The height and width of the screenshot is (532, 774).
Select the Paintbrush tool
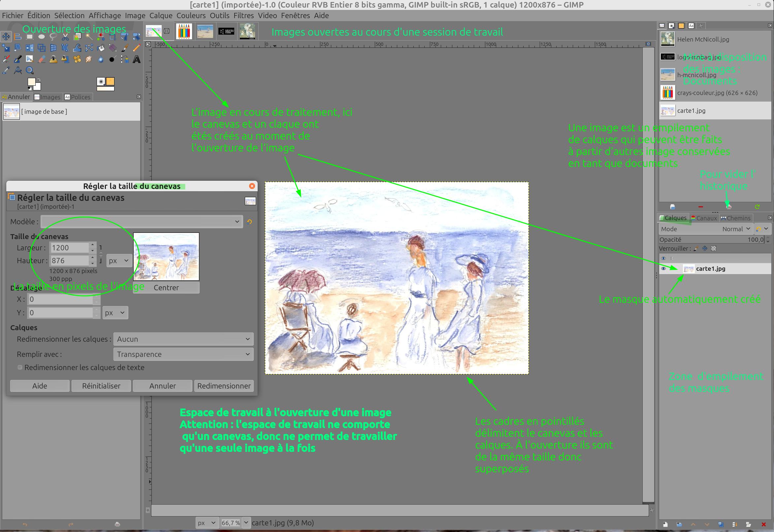tap(125, 48)
